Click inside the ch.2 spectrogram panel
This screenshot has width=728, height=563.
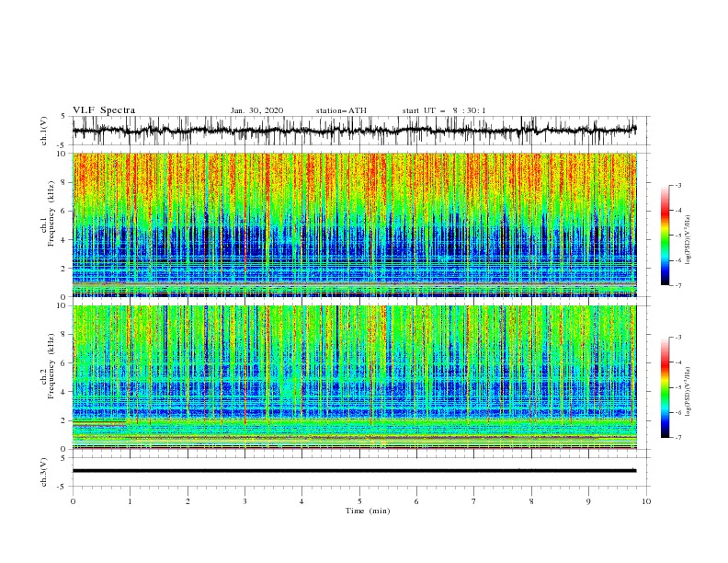click(x=355, y=377)
